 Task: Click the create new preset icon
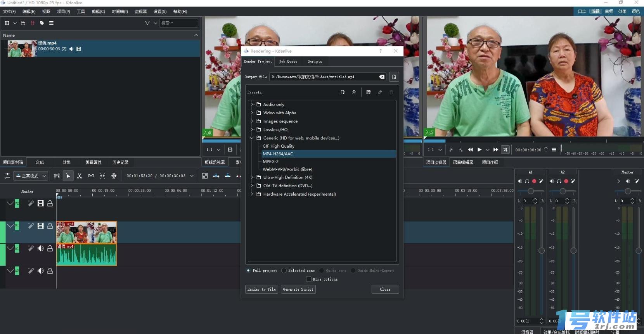point(343,92)
